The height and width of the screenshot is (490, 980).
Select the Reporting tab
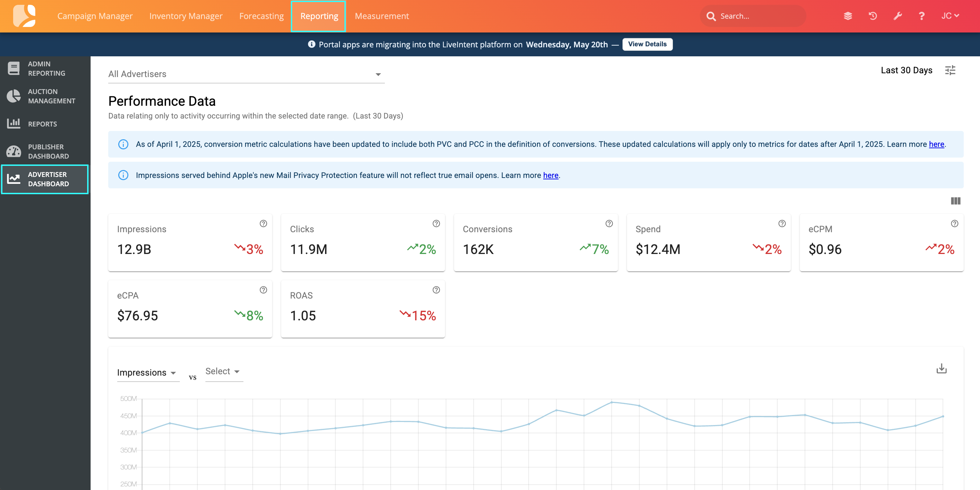tap(319, 16)
